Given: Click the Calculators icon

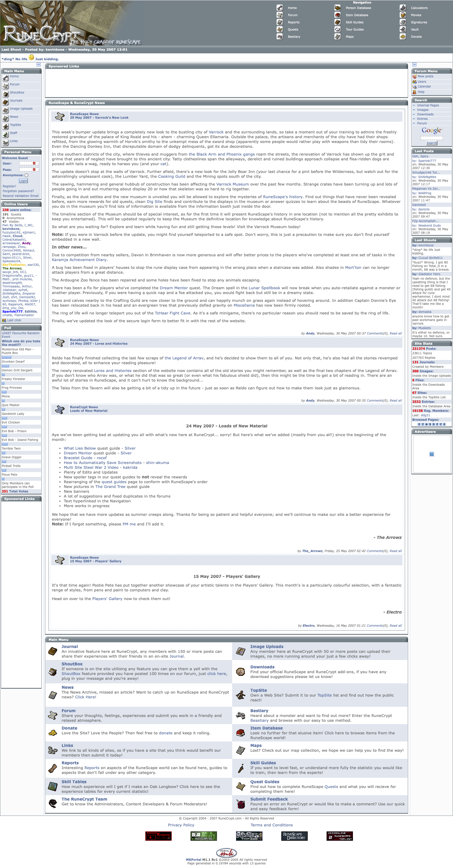Looking at the screenshot, I should 403,8.
